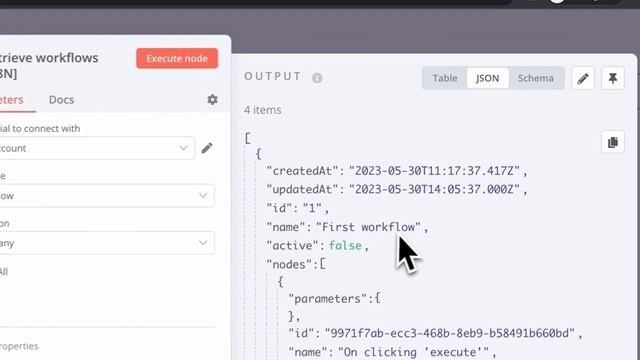This screenshot has width=640, height=360.
Task: Copy JSON output to clipboard
Action: coord(613,142)
